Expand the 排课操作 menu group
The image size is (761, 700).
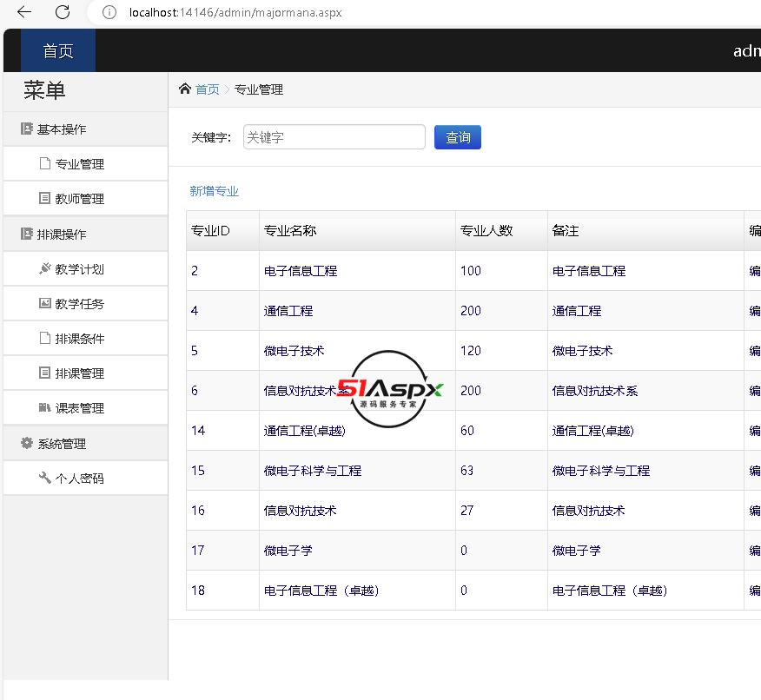point(62,234)
